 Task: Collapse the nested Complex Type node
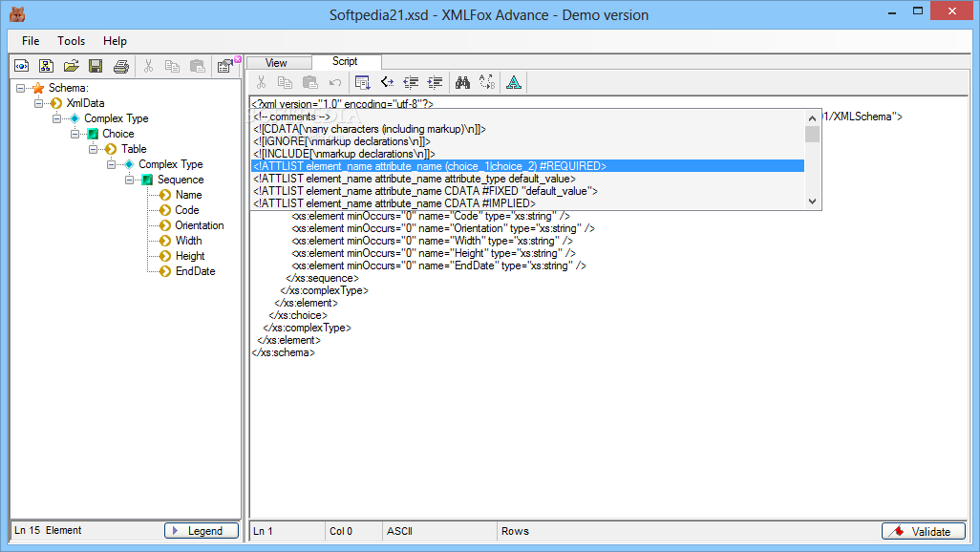click(x=111, y=164)
